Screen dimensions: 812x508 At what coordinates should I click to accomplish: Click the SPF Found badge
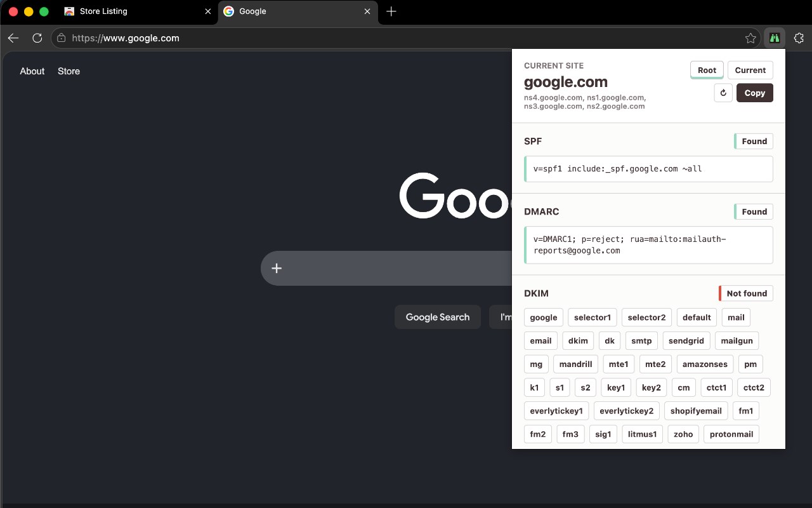[754, 141]
